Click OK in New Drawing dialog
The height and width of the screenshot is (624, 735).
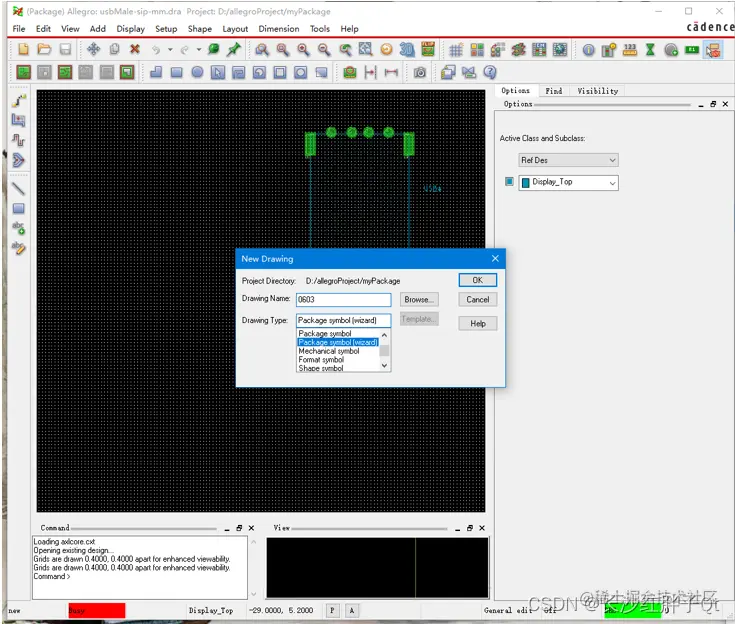tap(477, 280)
